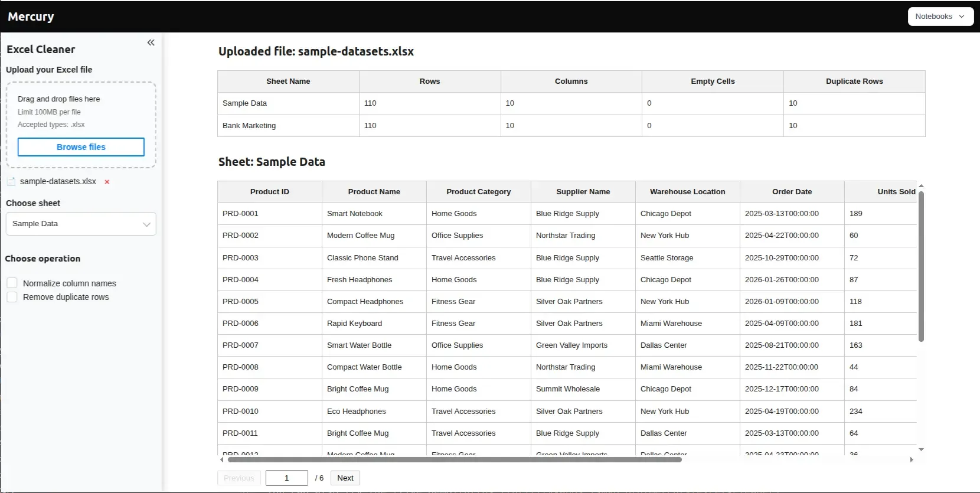Click the Smart Notebook product cell

374,214
